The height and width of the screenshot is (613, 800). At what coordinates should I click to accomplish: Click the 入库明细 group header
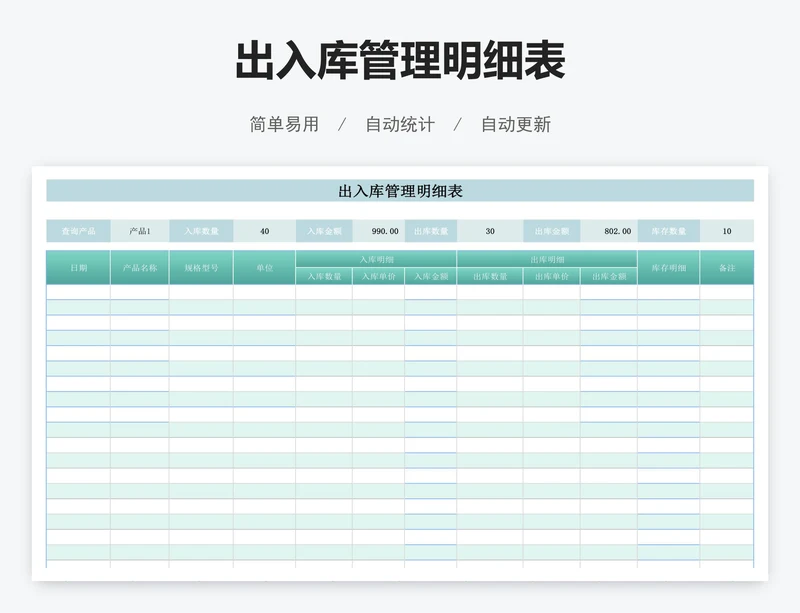pos(376,259)
